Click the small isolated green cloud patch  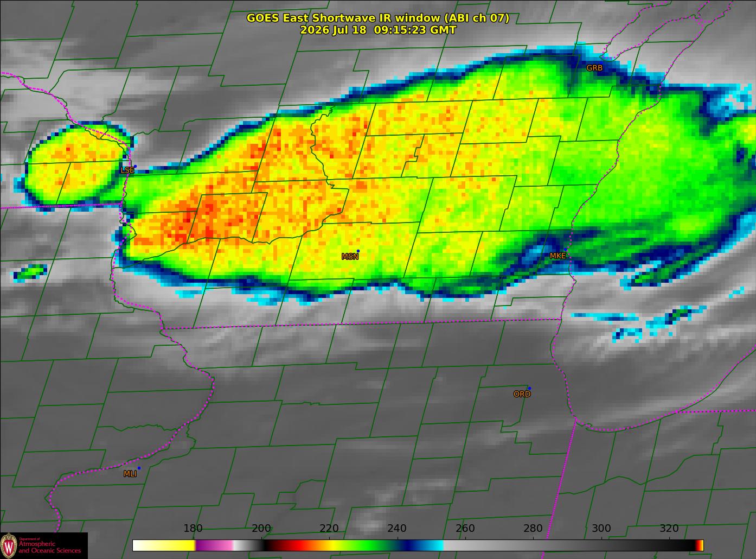click(x=30, y=272)
